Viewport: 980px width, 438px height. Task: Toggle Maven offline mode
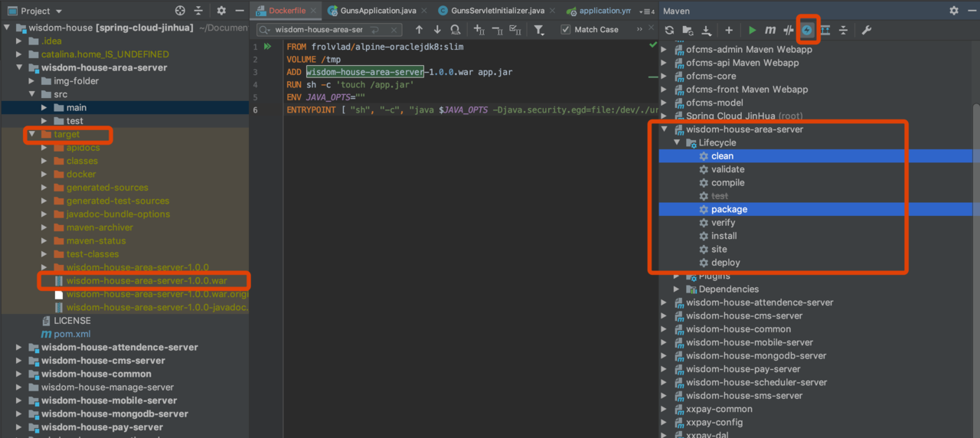point(789,30)
